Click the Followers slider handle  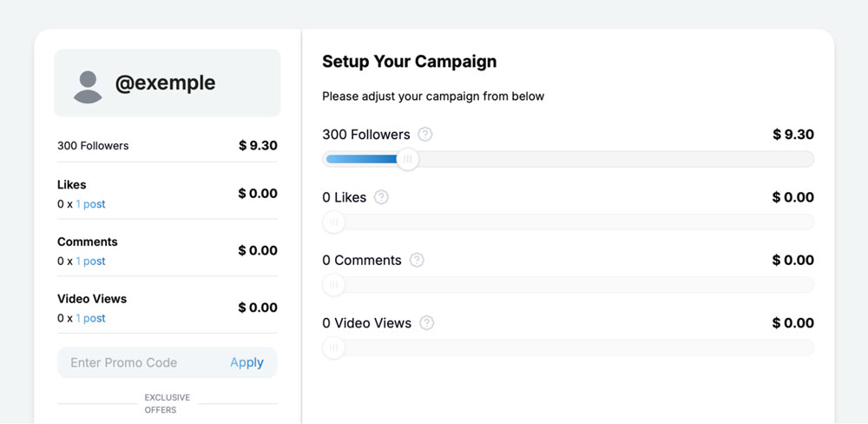coord(407,159)
